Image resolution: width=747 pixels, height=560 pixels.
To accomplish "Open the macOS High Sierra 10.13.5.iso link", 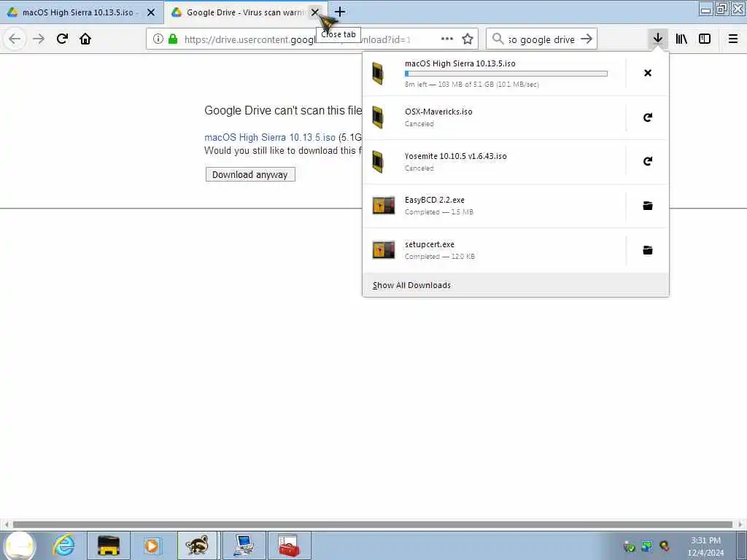I will pos(270,137).
